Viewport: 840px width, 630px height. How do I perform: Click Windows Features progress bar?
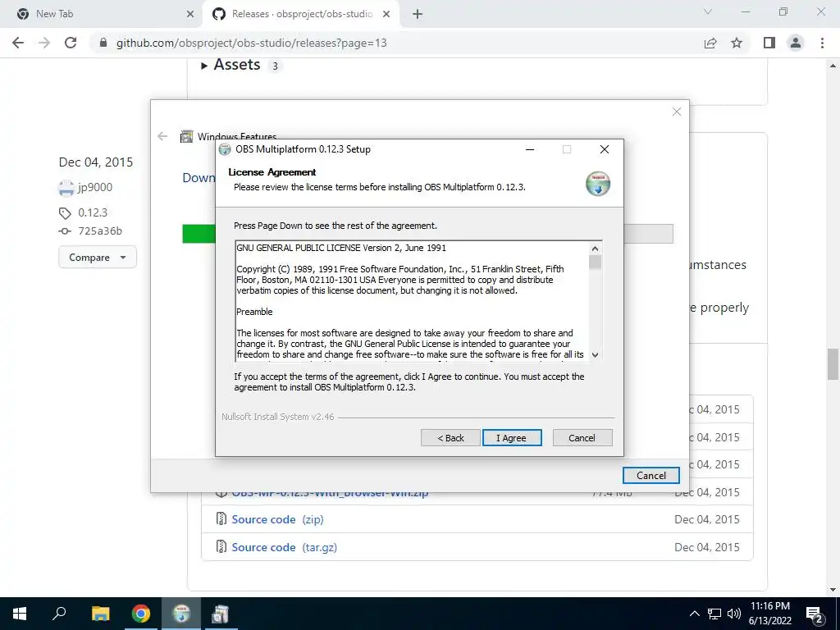427,234
